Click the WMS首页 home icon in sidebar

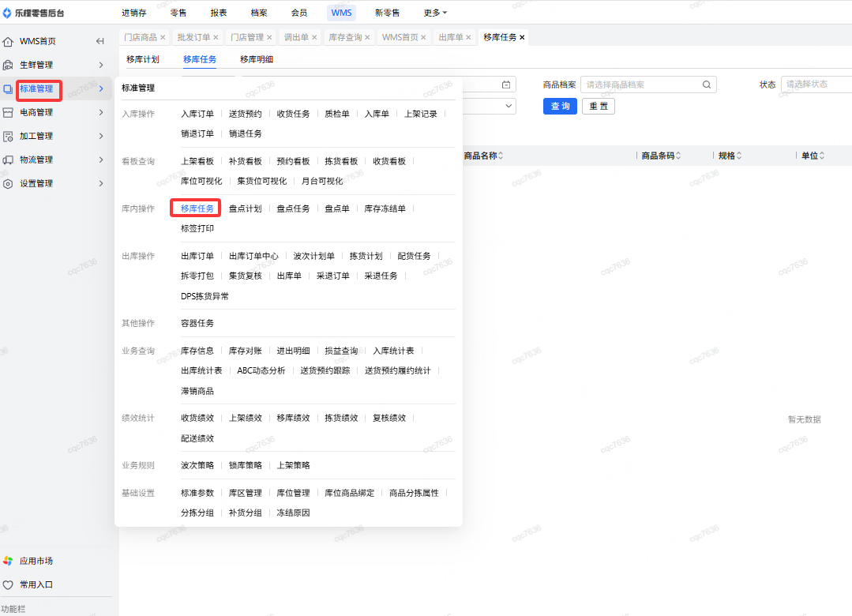pyautogui.click(x=8, y=41)
